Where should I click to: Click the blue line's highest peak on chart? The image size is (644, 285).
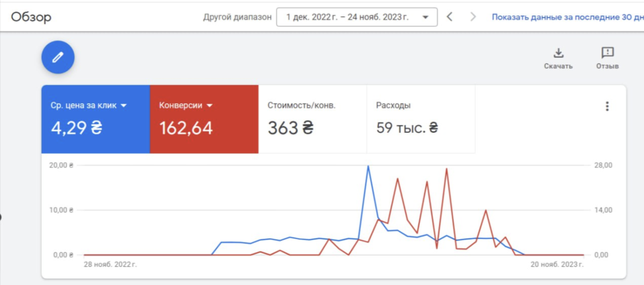click(x=368, y=166)
